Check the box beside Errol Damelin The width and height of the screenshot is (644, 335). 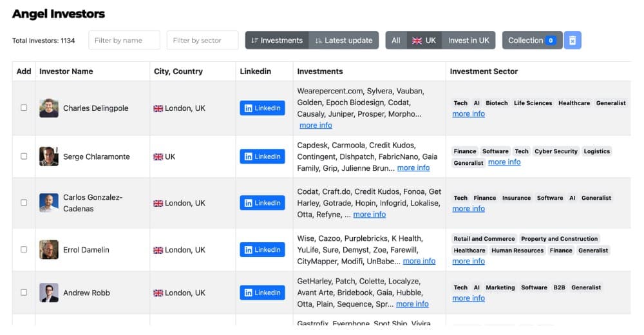[x=24, y=250]
